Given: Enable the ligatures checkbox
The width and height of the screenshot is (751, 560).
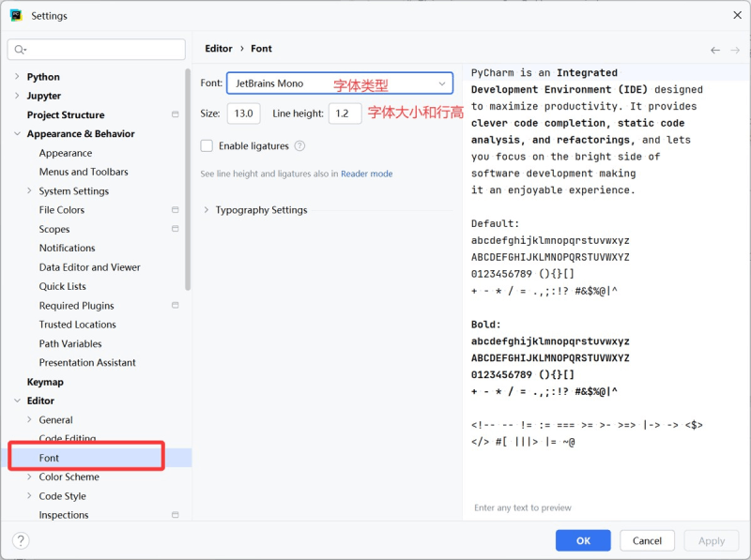Looking at the screenshot, I should [207, 146].
